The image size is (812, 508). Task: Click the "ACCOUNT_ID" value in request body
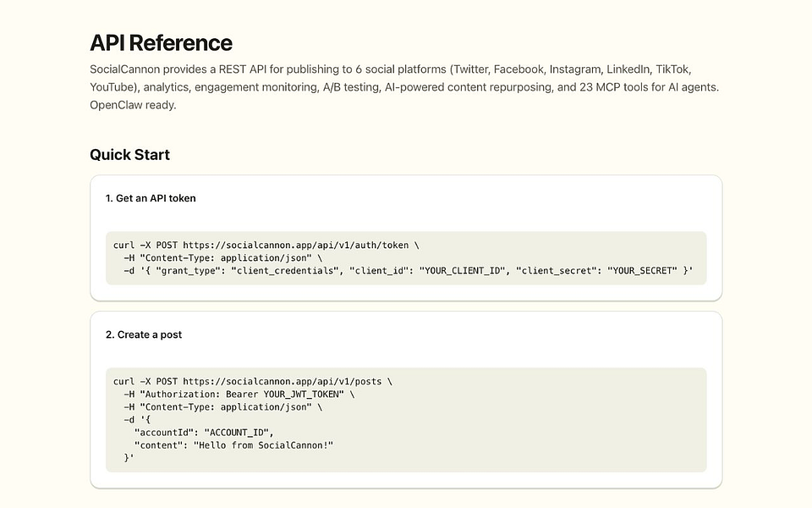(237, 433)
